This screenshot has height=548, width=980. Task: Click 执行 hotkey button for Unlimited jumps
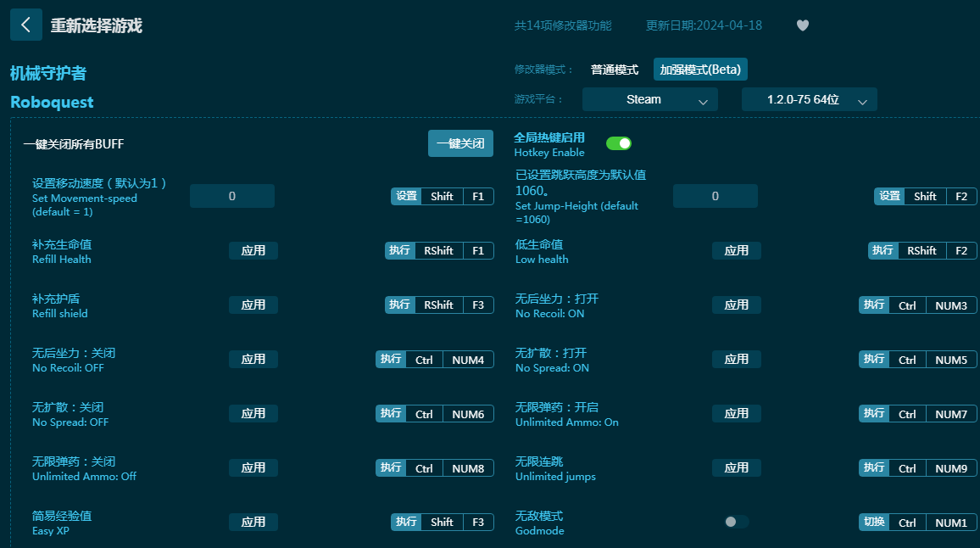874,468
